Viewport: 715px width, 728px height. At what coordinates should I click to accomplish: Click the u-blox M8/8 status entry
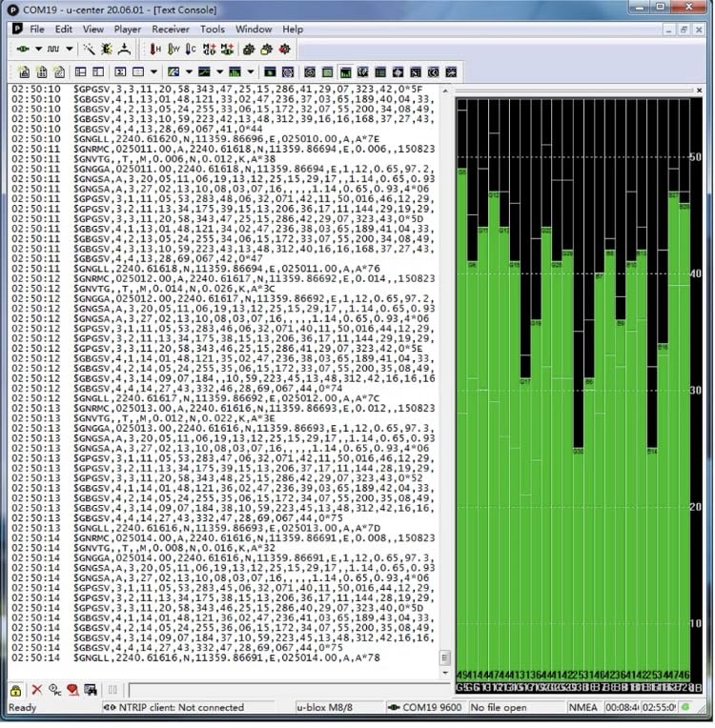point(324,708)
